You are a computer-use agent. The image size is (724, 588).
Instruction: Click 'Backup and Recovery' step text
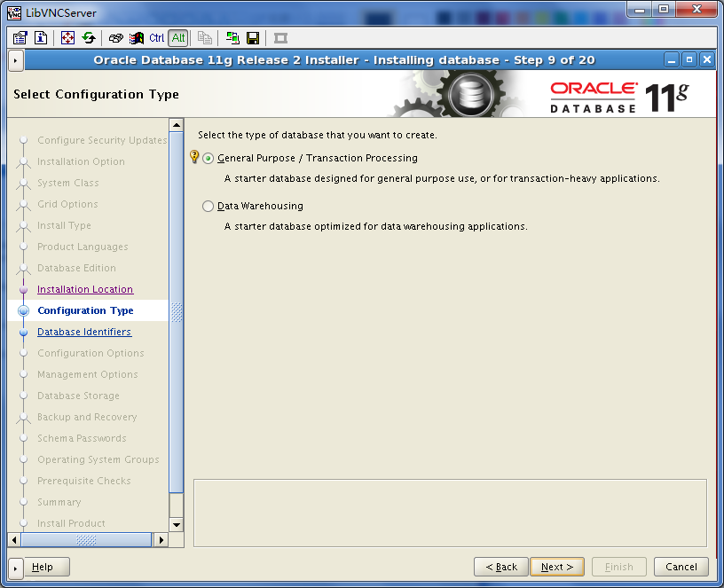(87, 417)
